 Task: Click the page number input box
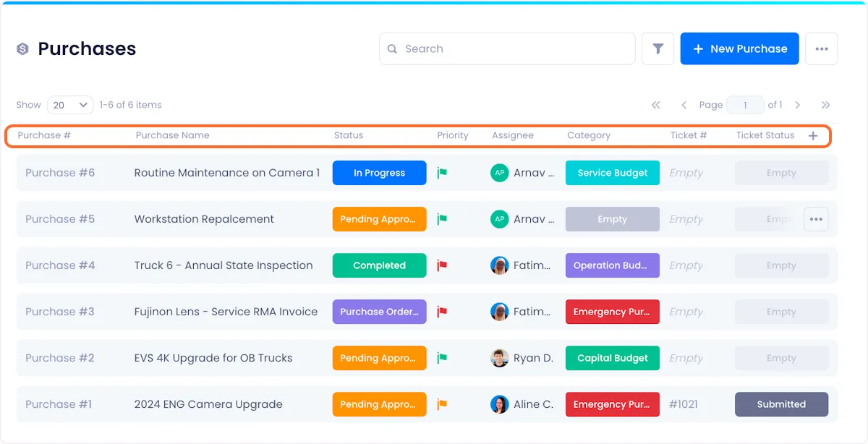click(x=745, y=105)
